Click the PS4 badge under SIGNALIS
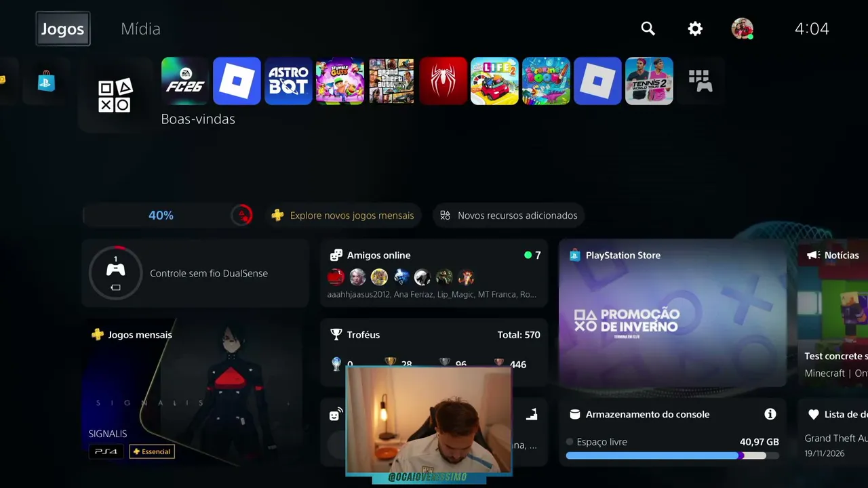Screen dimensions: 868x488 click(106, 451)
